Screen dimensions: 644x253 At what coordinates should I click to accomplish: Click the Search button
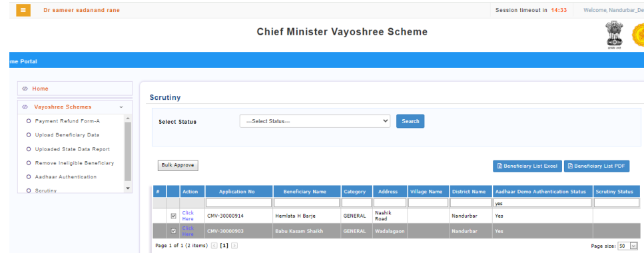click(x=410, y=121)
